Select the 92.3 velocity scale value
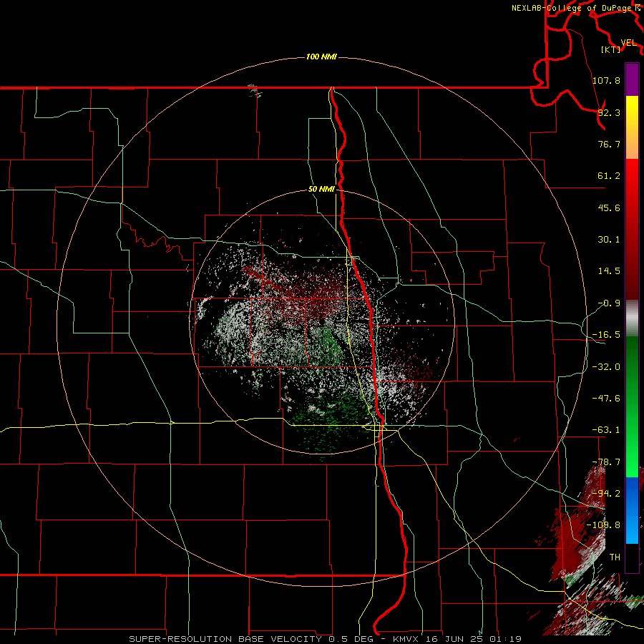This screenshot has height=644, width=644. pos(609,112)
